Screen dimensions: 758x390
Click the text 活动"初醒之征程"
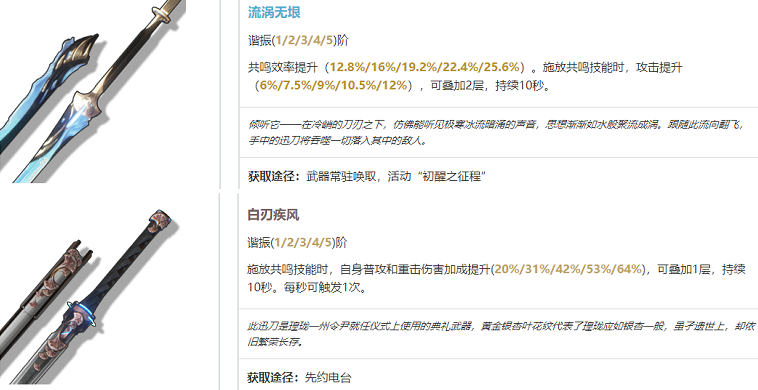coord(437,176)
